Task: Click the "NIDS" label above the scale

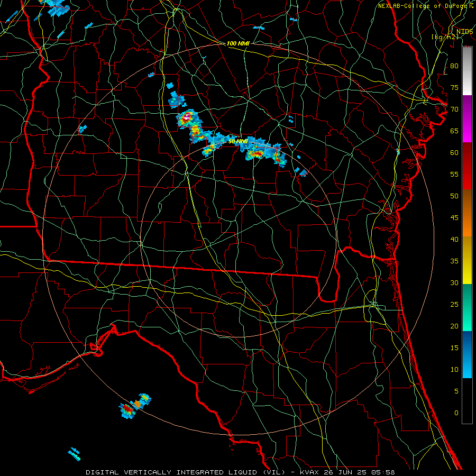Action: (x=464, y=31)
